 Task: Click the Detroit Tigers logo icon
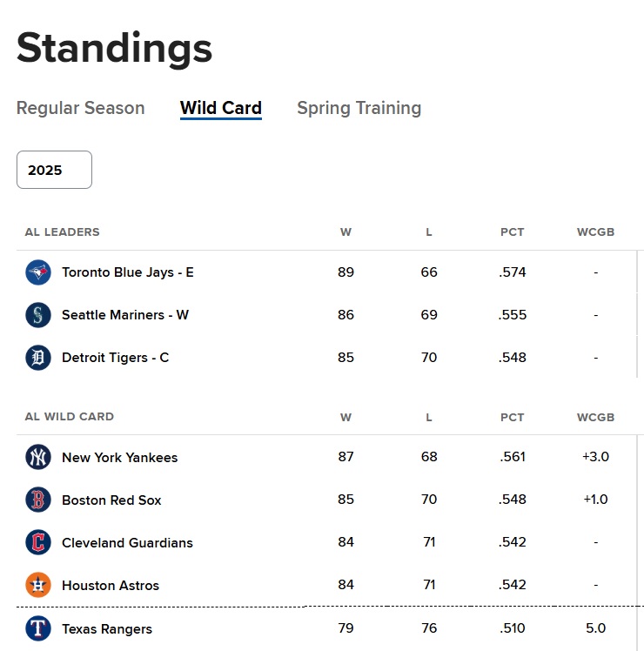(x=38, y=358)
